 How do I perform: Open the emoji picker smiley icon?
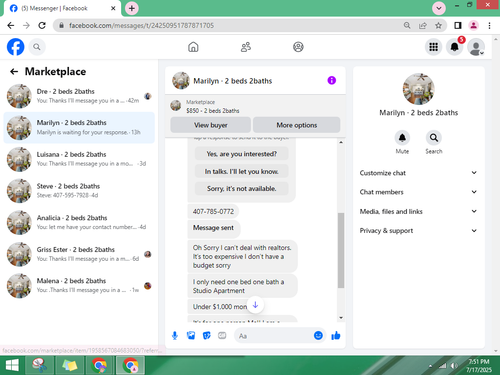click(x=318, y=335)
